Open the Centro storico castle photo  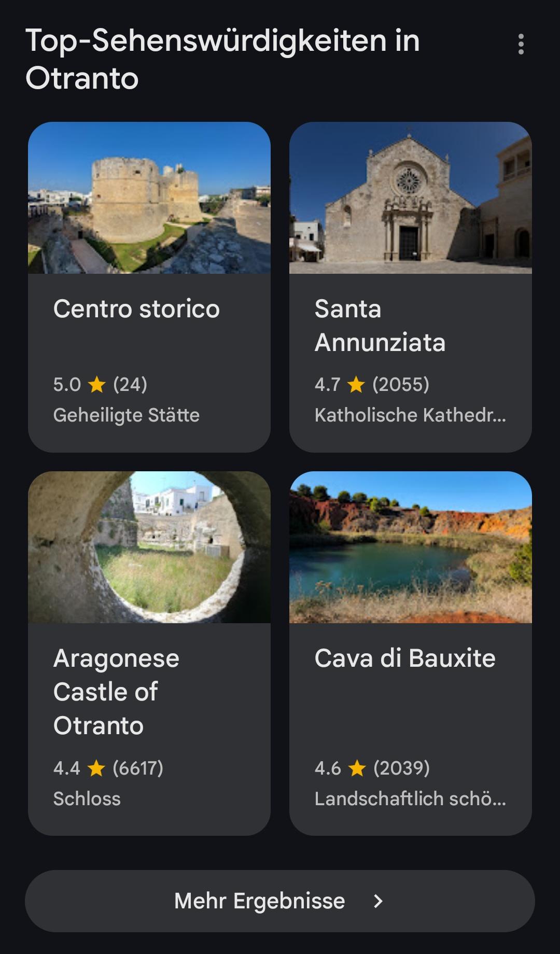click(x=149, y=198)
